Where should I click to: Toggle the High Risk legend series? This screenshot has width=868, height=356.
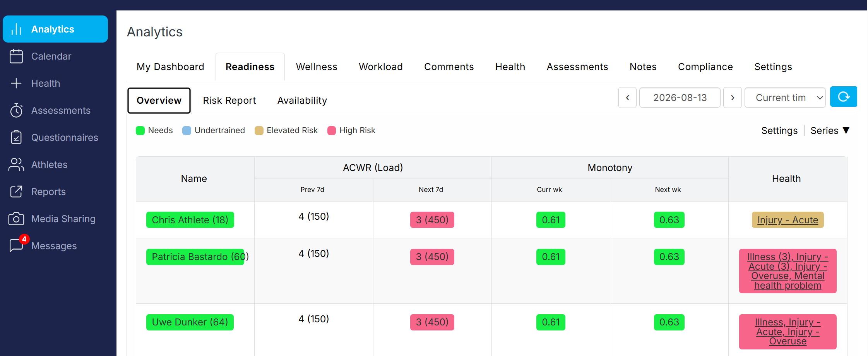(x=351, y=130)
